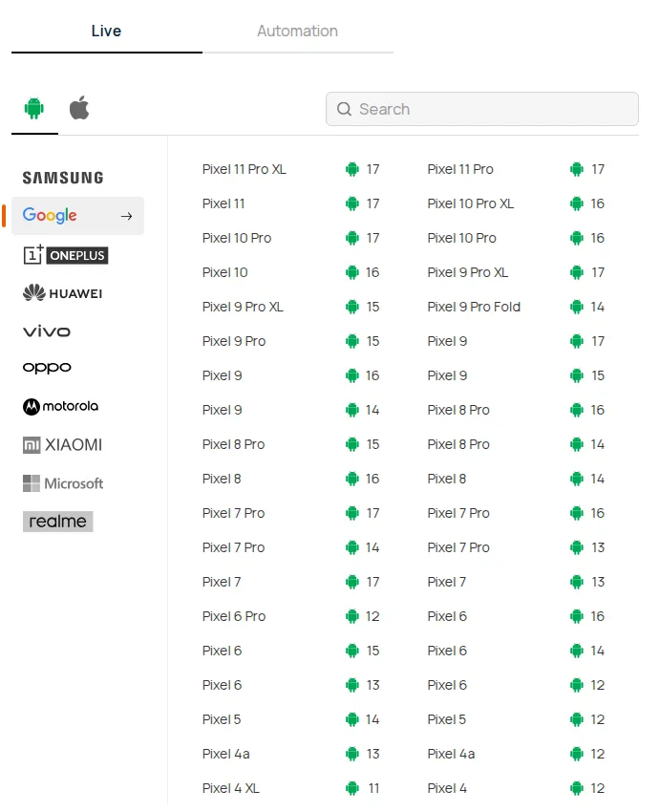Select Pixel 11 Pro device

click(460, 169)
